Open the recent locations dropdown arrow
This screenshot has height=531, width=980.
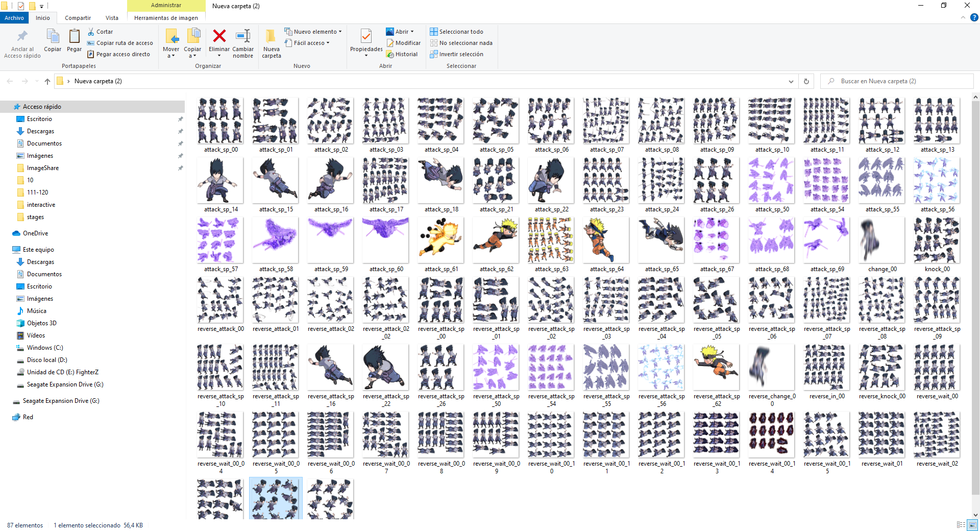(37, 81)
